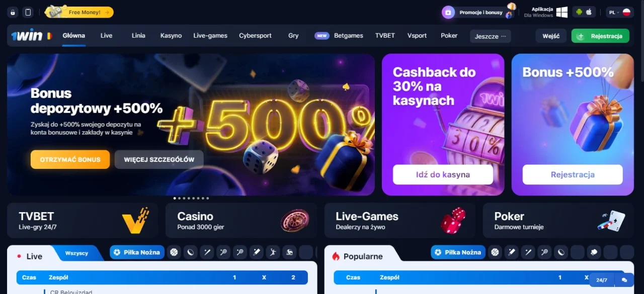This screenshot has height=294, width=644.
Task: Open the Cybersport menu item
Action: [255, 36]
